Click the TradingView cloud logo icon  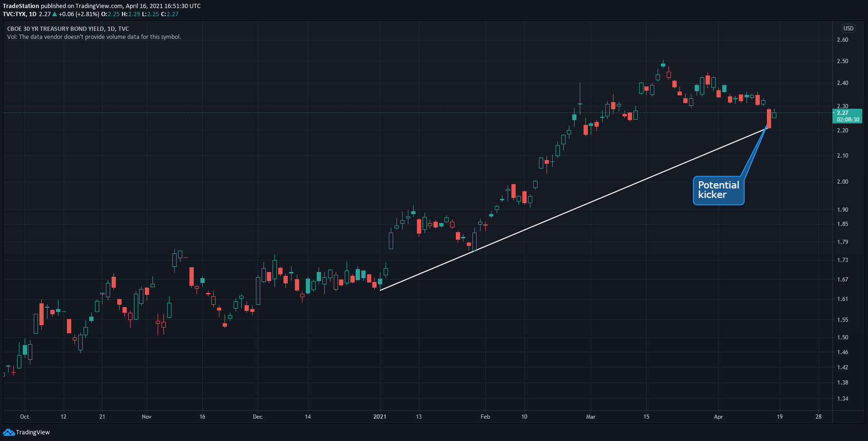(9, 432)
